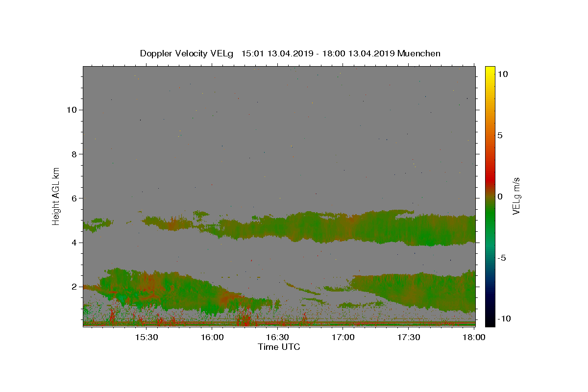
Task: Click the 17:30 time tick label
Action: 409,337
